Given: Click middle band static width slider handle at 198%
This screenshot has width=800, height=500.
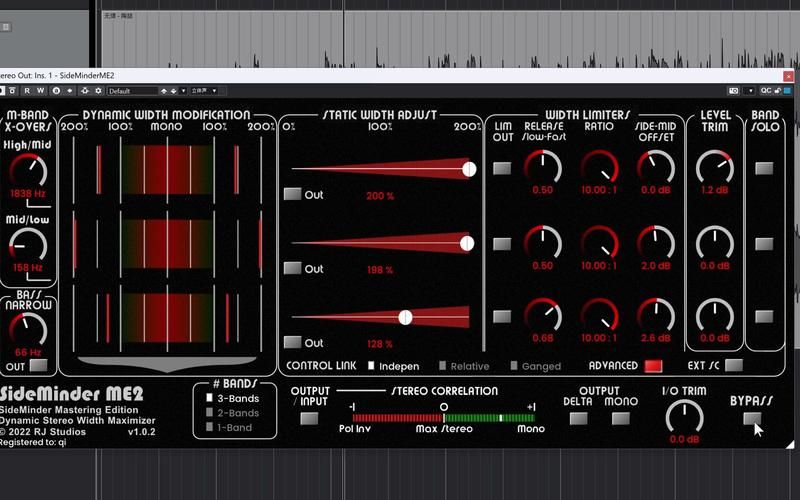Looking at the screenshot, I should [467, 243].
